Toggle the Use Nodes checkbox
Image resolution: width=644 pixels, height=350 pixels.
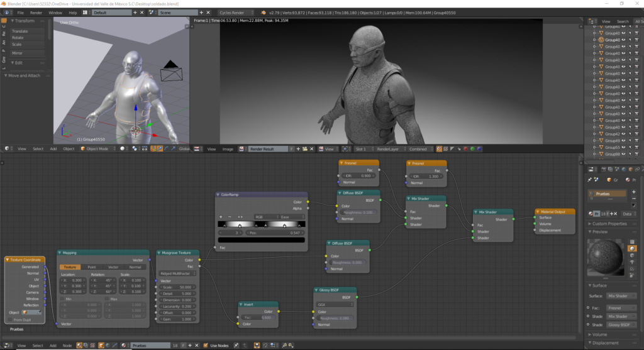206,346
